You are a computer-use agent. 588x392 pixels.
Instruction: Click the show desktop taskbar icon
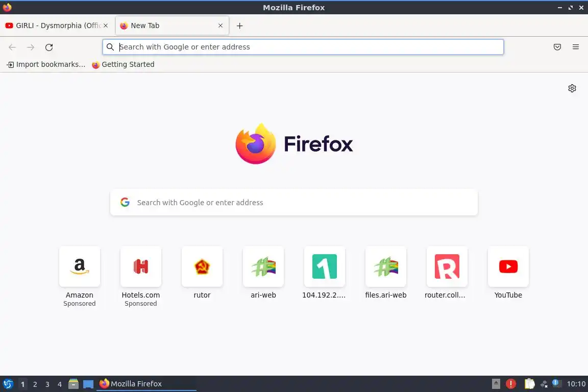click(88, 384)
